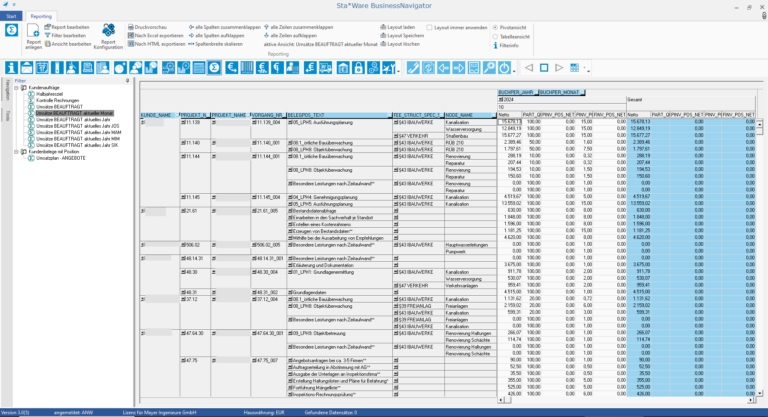Click the horizontal scrollbar right arrow
The width and height of the screenshot is (768, 417).
(x=750, y=400)
